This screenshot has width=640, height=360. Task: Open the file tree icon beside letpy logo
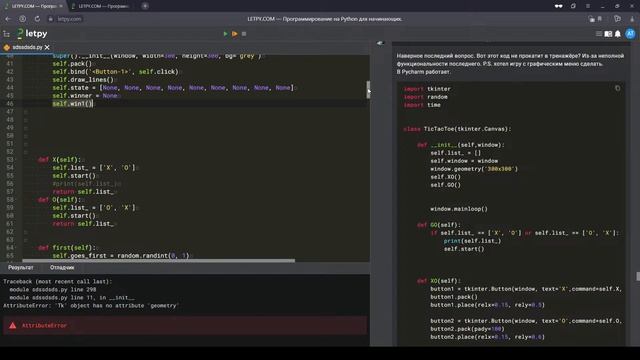(x=7, y=34)
